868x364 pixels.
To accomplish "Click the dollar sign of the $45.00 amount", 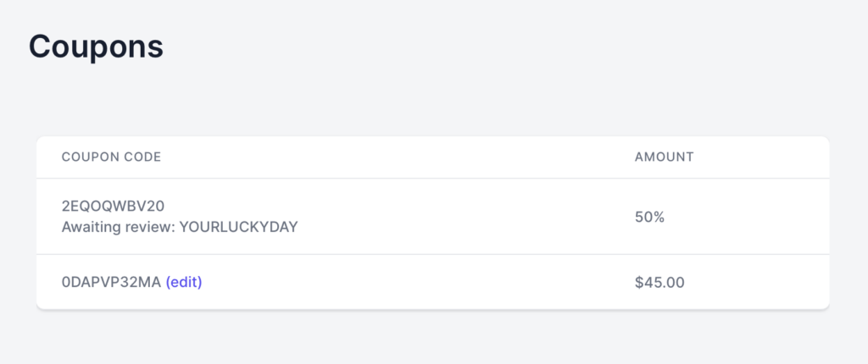I will pyautogui.click(x=639, y=283).
